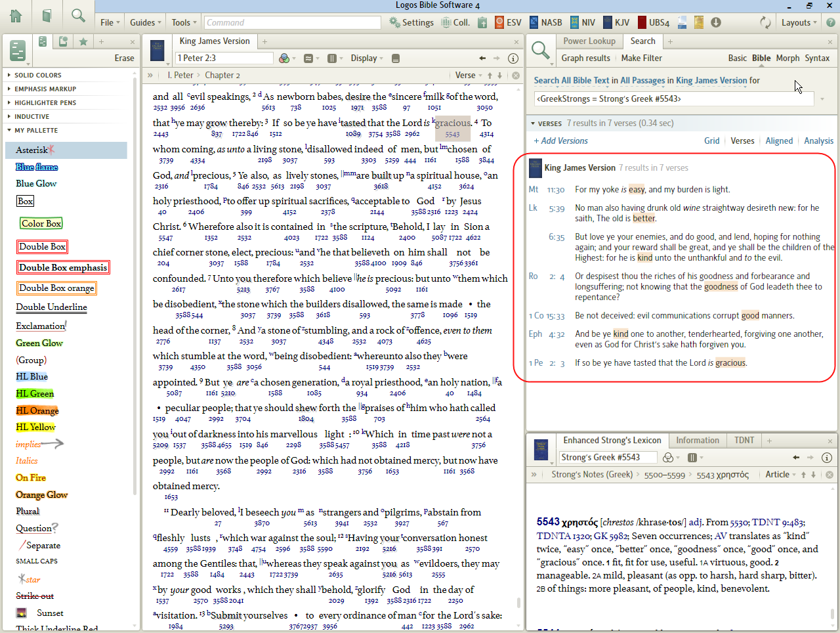The width and height of the screenshot is (840, 633).
Task: Open the Guides menu
Action: click(x=146, y=22)
